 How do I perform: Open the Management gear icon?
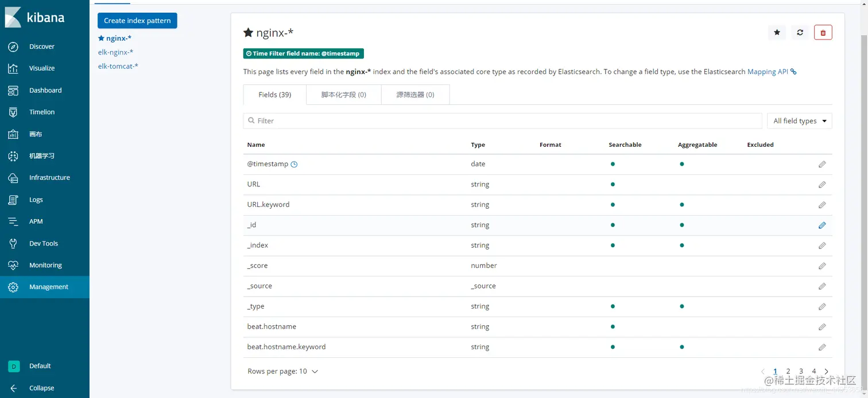click(x=13, y=287)
